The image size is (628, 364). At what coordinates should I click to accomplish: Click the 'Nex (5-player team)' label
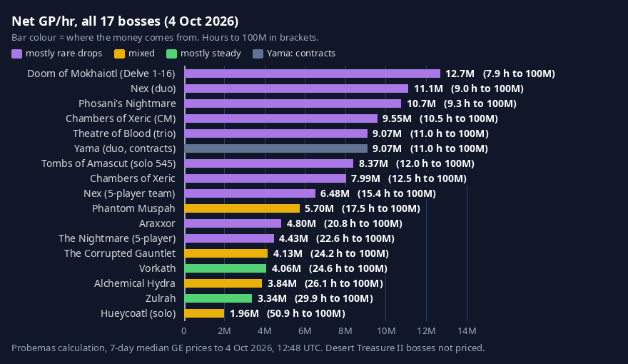pos(129,193)
